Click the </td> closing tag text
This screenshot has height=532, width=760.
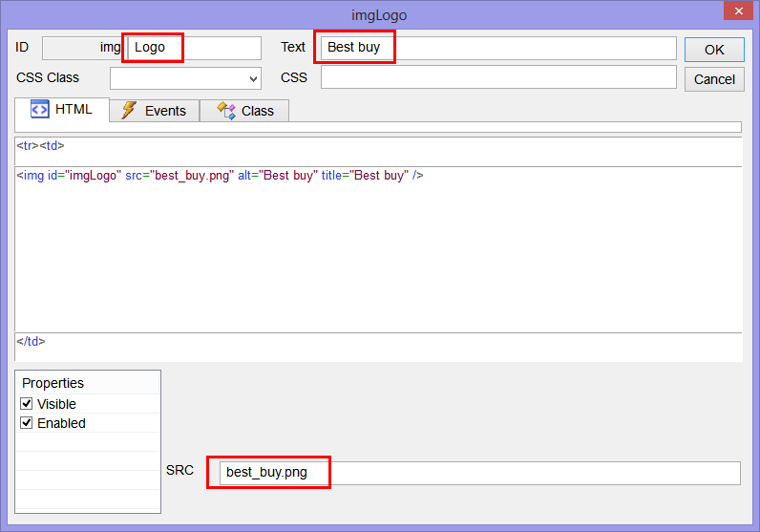tap(31, 341)
